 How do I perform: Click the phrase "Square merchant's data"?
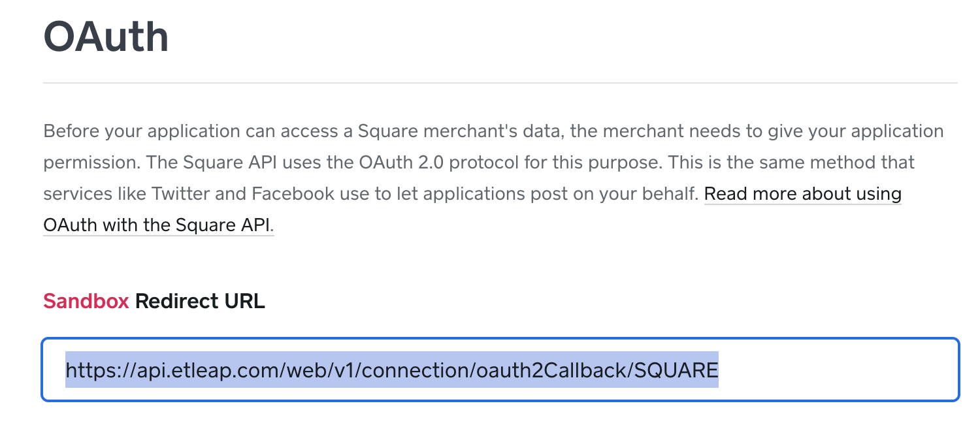click(x=460, y=131)
